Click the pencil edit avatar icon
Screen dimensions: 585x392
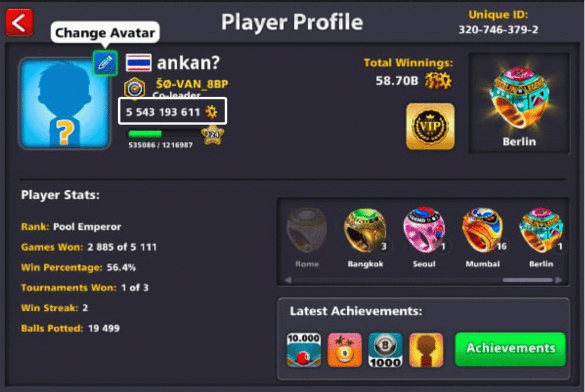click(105, 63)
